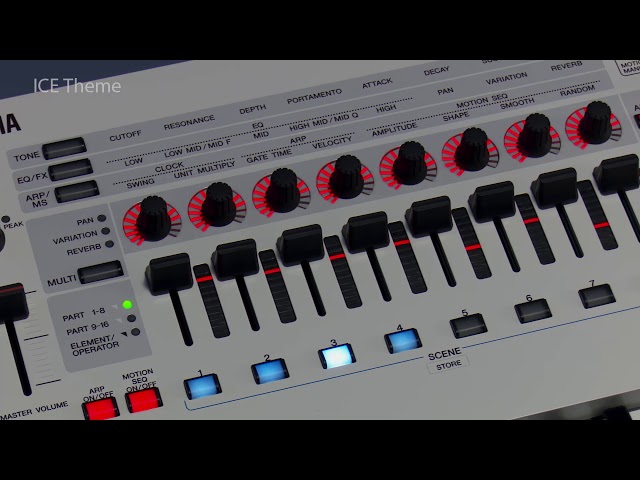
Task: Click the 'PART 1-8' label text
Action: click(83, 315)
